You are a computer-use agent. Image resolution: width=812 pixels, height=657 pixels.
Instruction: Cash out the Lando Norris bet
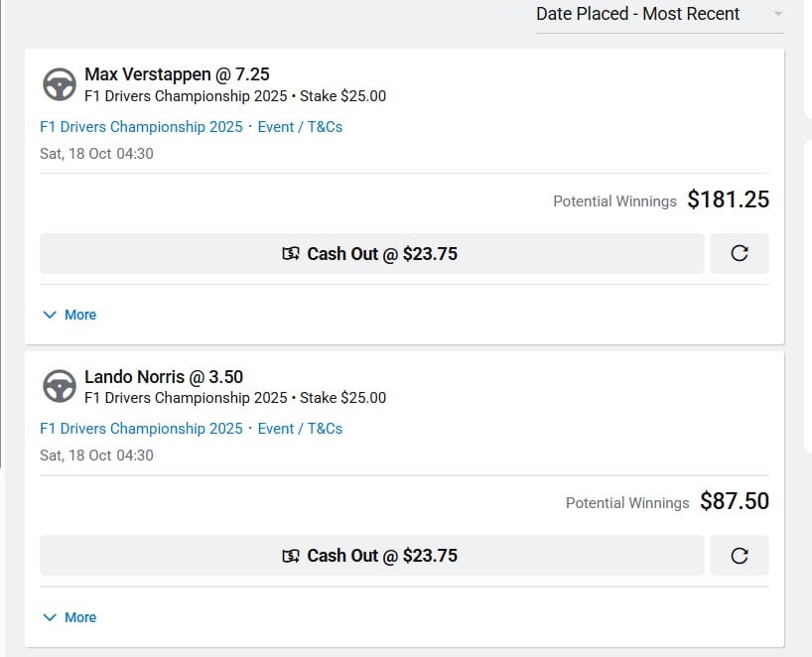371,556
